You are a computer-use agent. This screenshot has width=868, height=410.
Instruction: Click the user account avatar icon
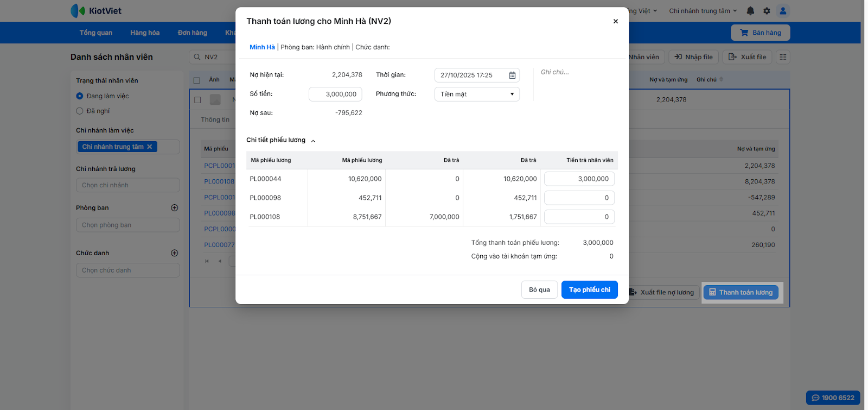point(783,11)
